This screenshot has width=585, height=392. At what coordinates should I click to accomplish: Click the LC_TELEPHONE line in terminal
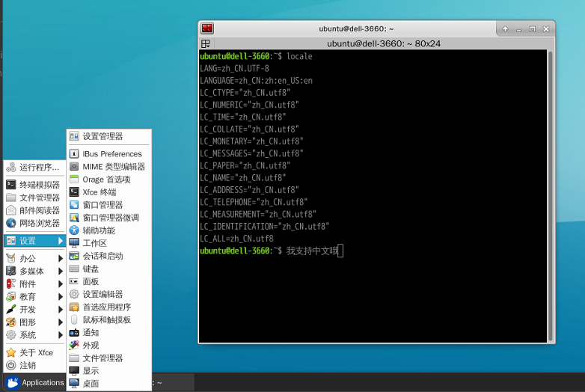click(254, 202)
